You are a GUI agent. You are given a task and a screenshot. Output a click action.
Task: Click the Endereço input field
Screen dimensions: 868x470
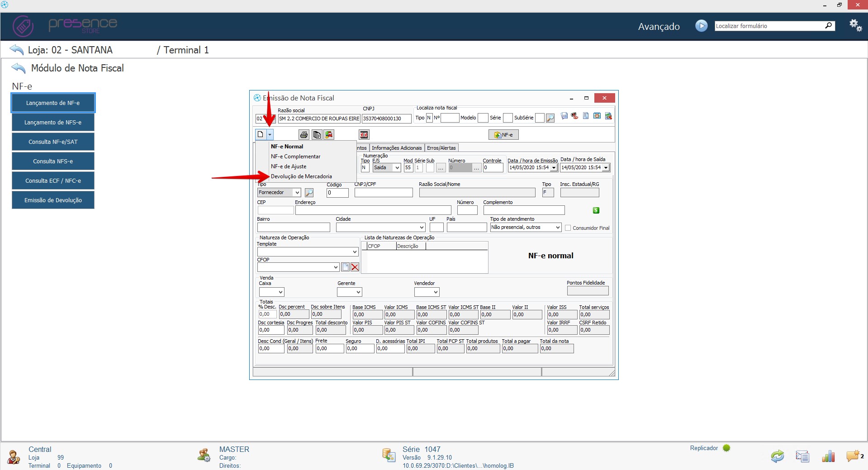(373, 210)
